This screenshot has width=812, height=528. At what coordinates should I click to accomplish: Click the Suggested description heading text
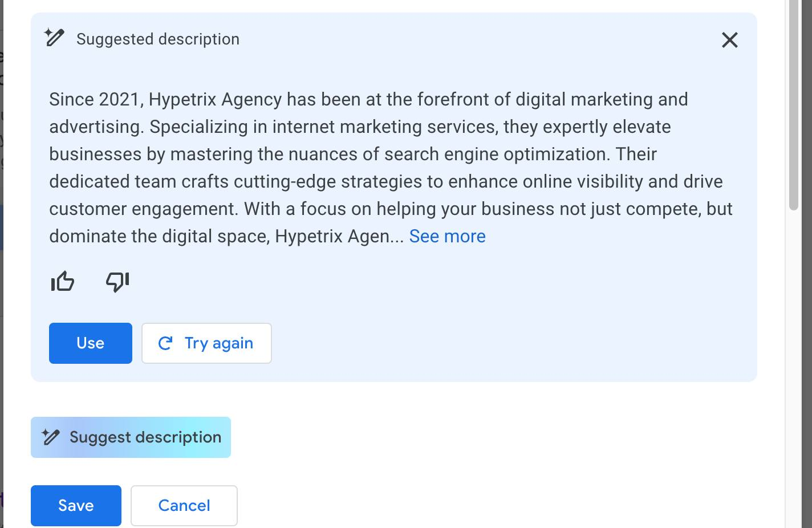(x=158, y=39)
